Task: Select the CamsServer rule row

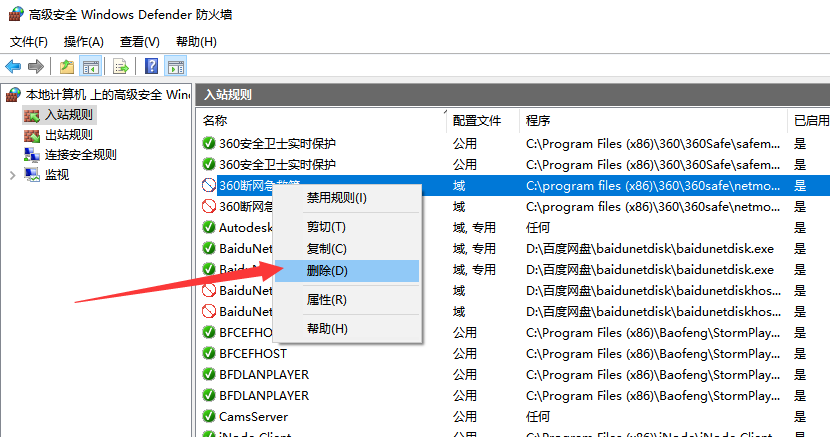Action: 513,417
